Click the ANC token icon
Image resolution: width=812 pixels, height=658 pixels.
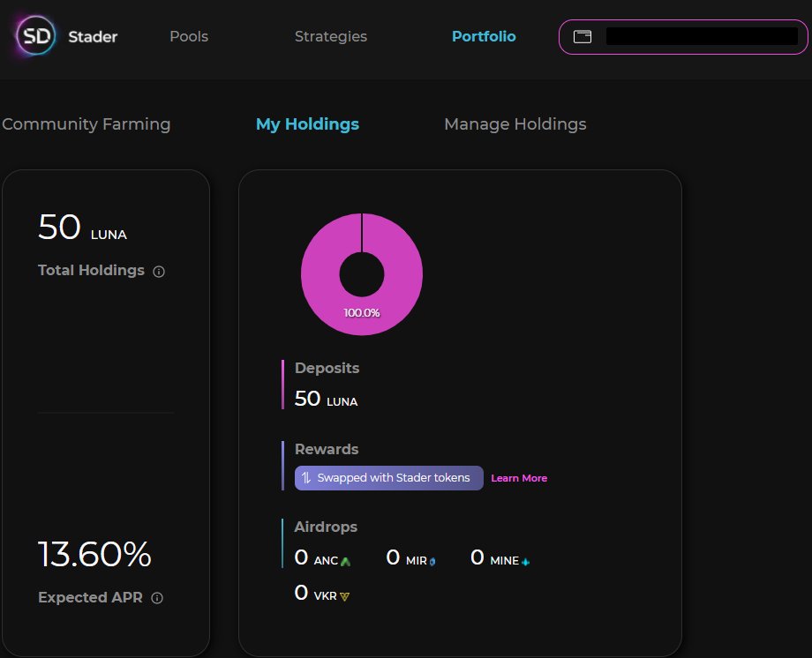click(345, 561)
